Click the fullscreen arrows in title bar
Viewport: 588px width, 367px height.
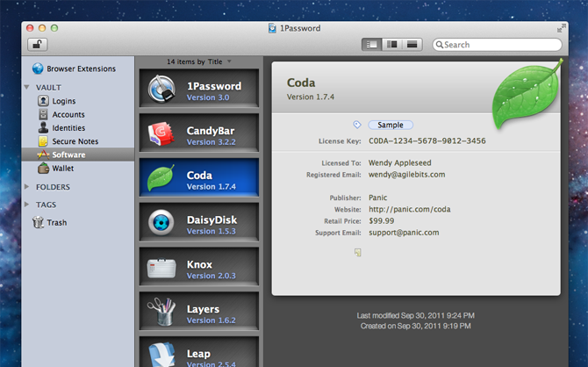(x=561, y=28)
